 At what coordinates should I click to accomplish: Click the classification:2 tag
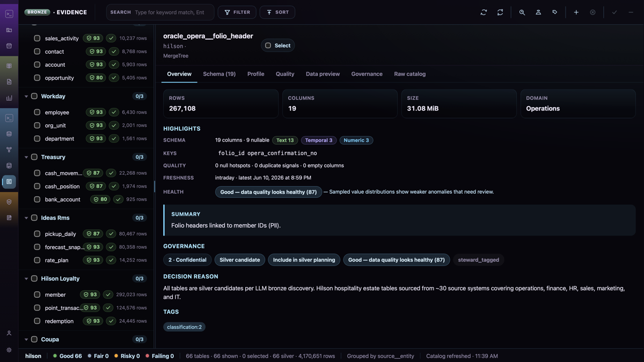184,327
